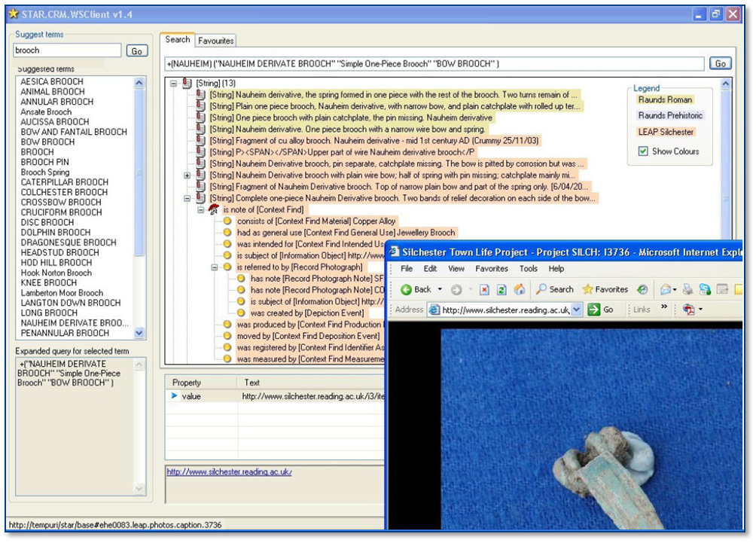
Task: Select NAUHEIM DERIVATE BROO... term
Action: click(x=75, y=323)
